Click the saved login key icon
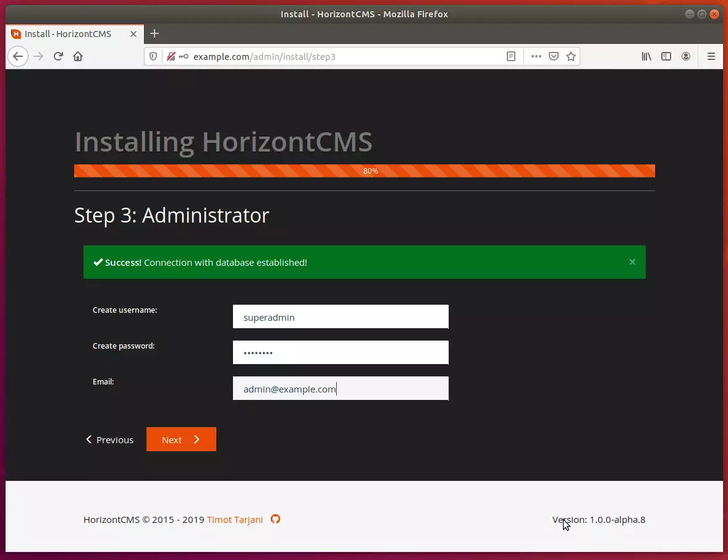Screen dimensions: 728x560 pos(184,57)
